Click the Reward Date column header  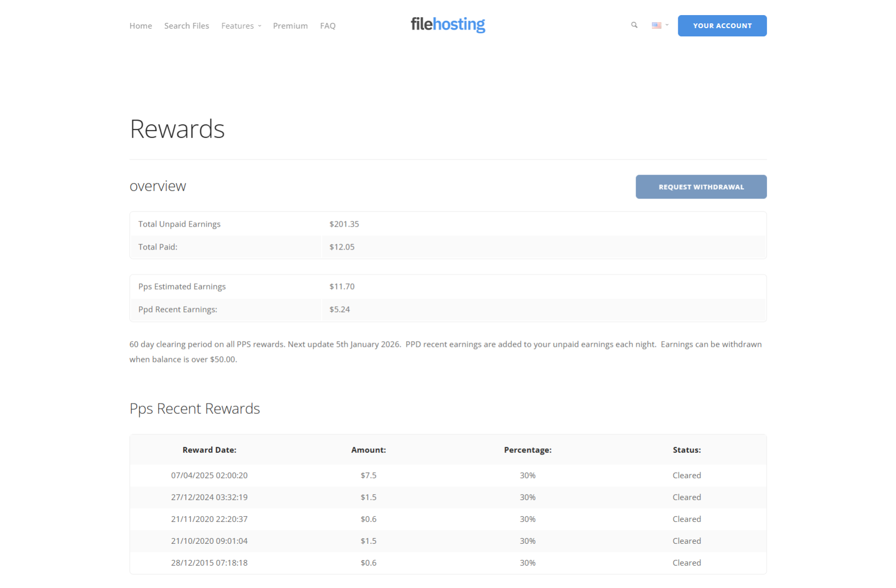click(x=209, y=450)
